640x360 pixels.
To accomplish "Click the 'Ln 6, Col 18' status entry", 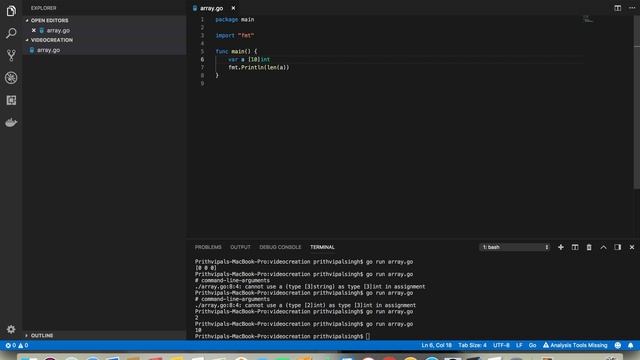I will 436,345.
